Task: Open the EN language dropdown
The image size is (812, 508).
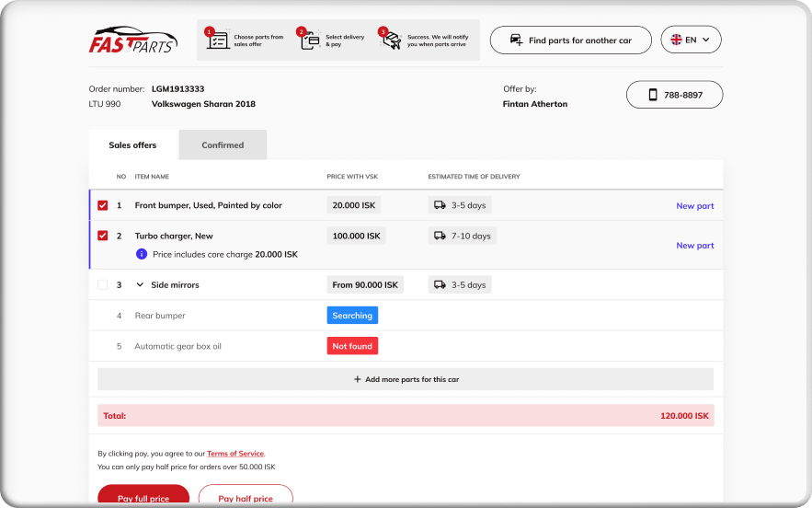Action: coord(691,40)
